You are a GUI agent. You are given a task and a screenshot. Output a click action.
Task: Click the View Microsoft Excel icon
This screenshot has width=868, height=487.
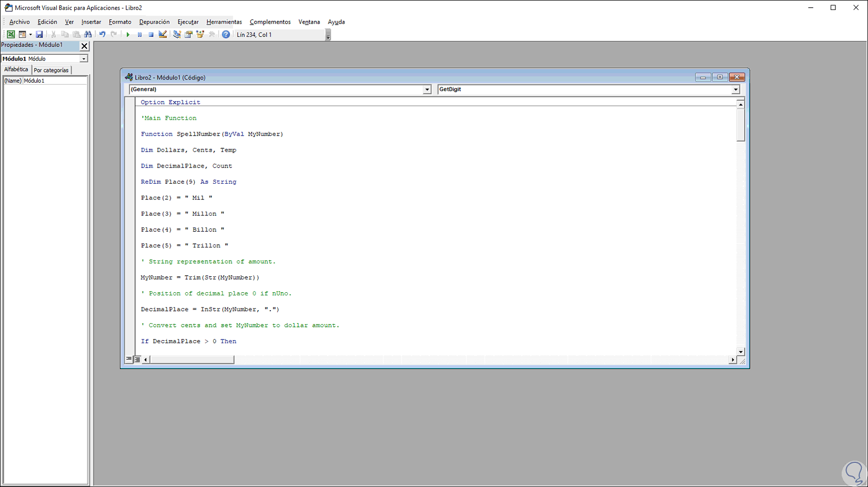pyautogui.click(x=11, y=34)
